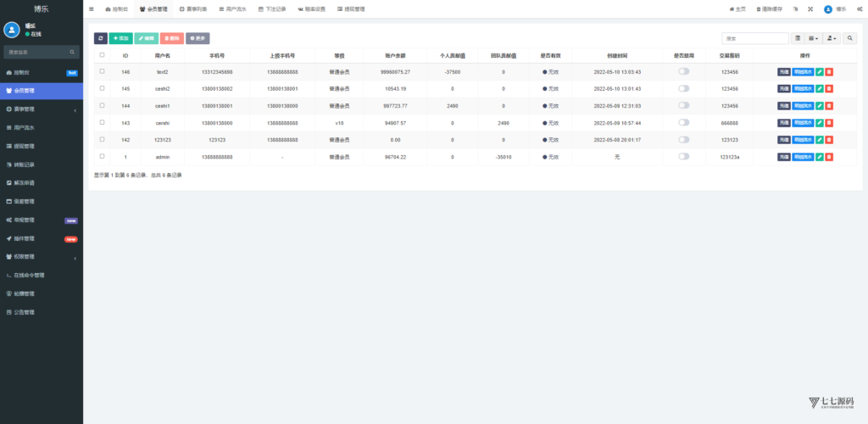Image resolution: width=868 pixels, height=424 pixels.
Task: Click the refresh icon above the table
Action: coord(101,38)
